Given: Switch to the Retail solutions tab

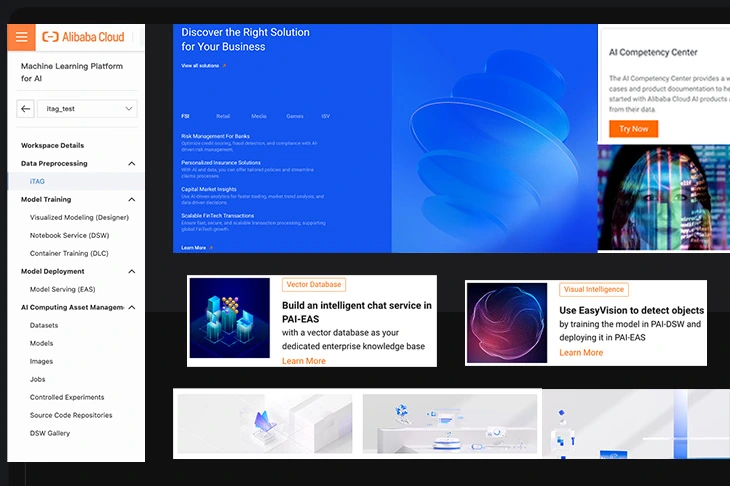Looking at the screenshot, I should 223,116.
